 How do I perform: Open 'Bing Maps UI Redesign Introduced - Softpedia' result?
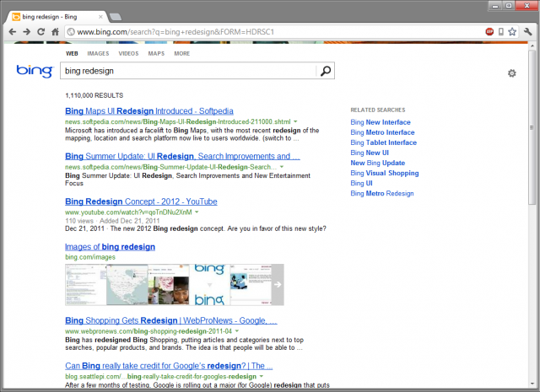[149, 111]
